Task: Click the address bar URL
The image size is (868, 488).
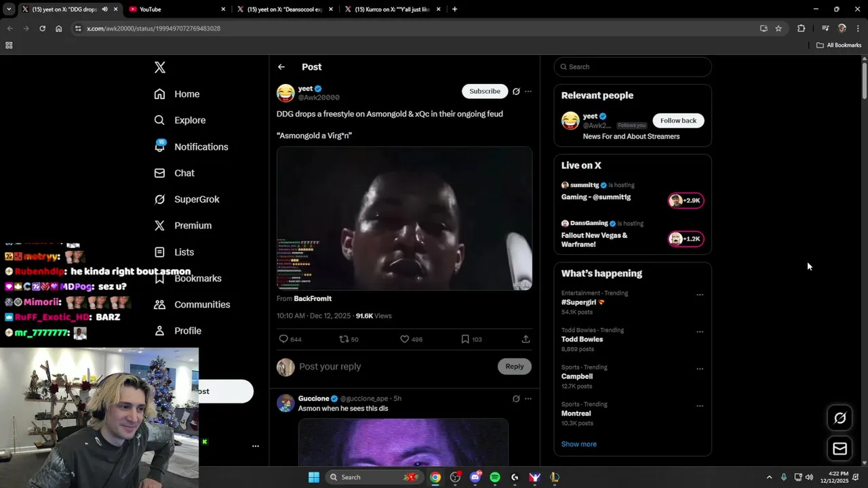Action: [153, 28]
